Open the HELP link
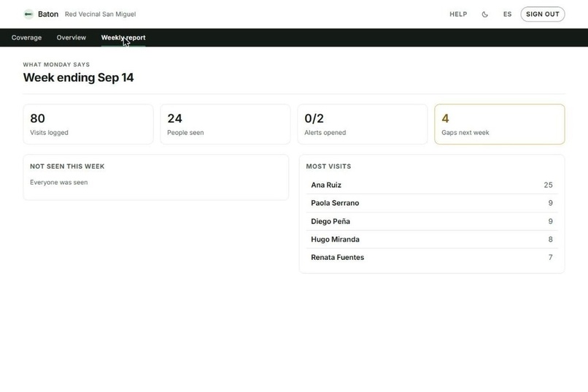This screenshot has width=588, height=392. point(458,15)
